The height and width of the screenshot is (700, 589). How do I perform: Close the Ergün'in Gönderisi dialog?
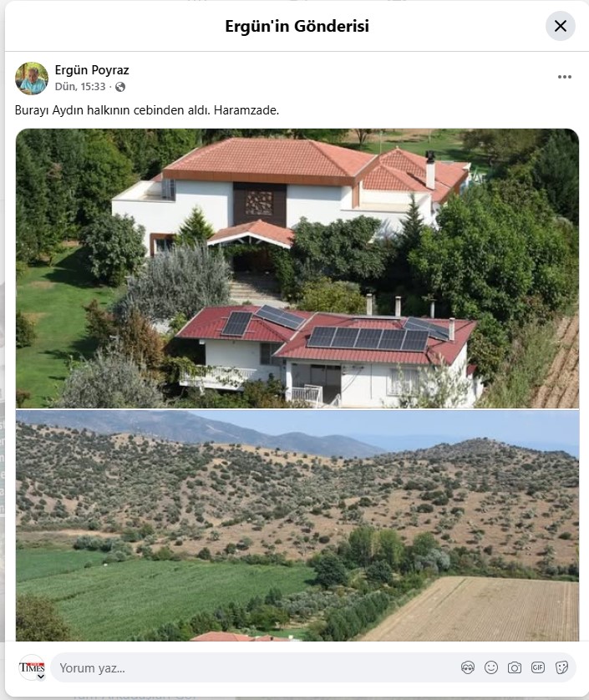tap(561, 26)
